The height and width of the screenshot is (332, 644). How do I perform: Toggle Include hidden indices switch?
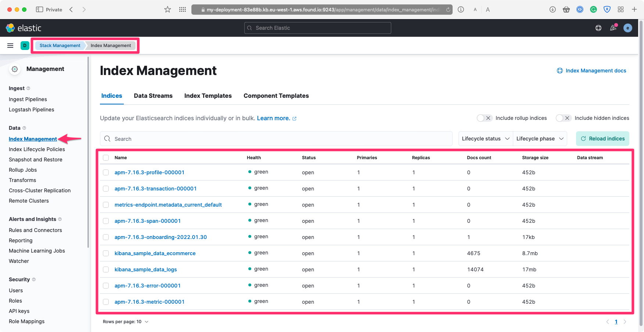(563, 118)
